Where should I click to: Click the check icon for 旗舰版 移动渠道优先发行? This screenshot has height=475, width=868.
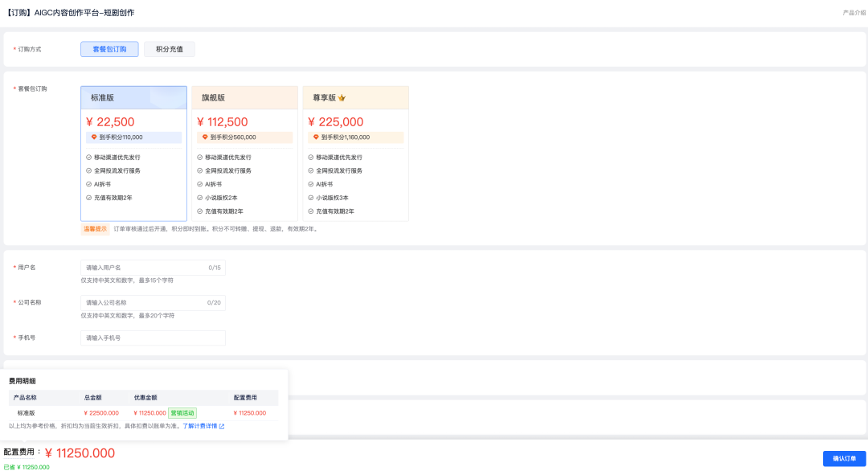pyautogui.click(x=200, y=158)
